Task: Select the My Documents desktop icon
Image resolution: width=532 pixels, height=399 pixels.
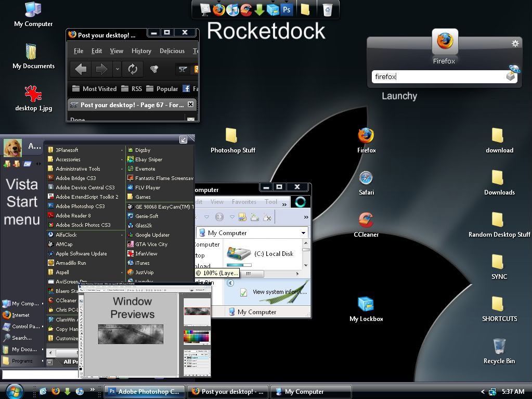Action: coord(33,56)
